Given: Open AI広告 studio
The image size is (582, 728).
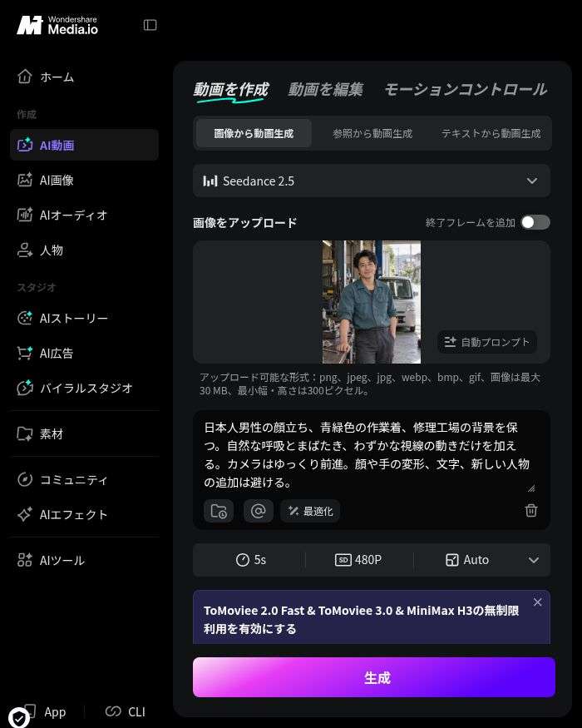Looking at the screenshot, I should pos(84,353).
